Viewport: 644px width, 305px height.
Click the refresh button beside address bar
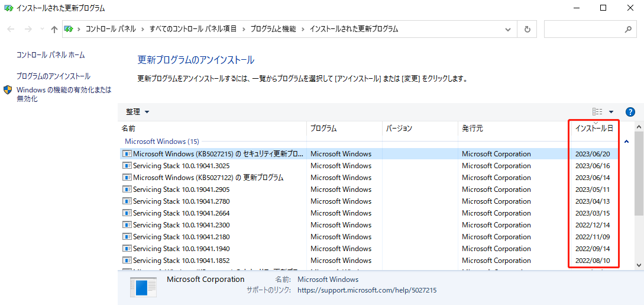[x=527, y=29]
